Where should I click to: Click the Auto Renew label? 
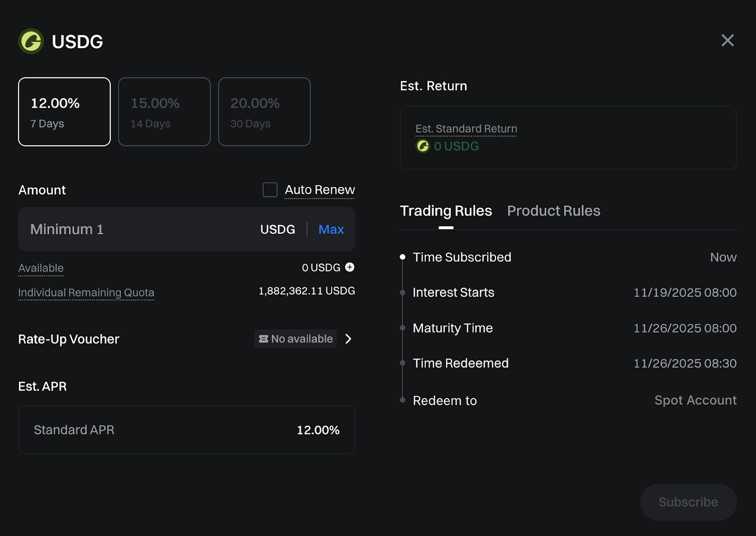pos(319,190)
